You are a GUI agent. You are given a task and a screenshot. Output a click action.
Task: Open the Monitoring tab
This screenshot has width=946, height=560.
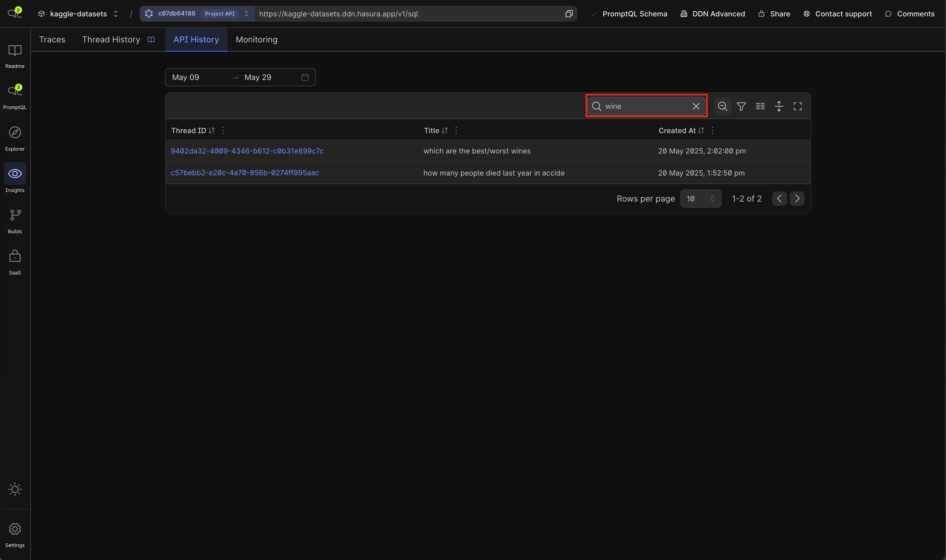pos(256,39)
